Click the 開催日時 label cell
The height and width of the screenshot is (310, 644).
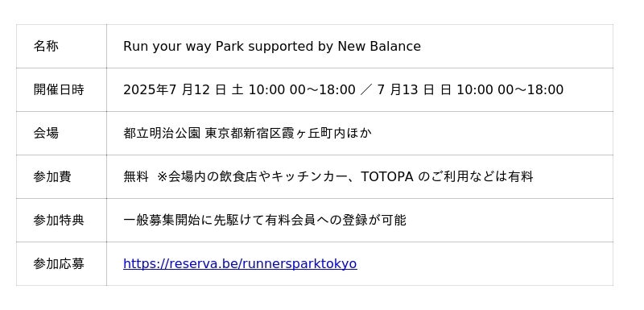click(62, 90)
